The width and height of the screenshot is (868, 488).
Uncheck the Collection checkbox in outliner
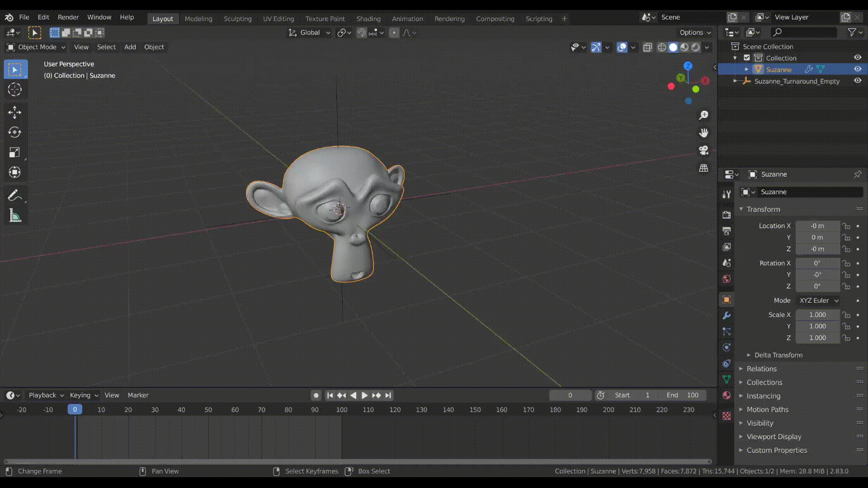point(746,58)
